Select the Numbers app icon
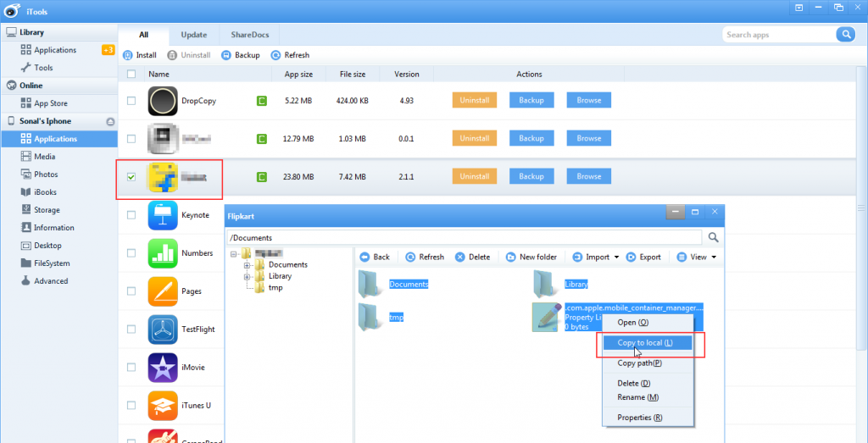This screenshot has height=443, width=868. pyautogui.click(x=162, y=253)
